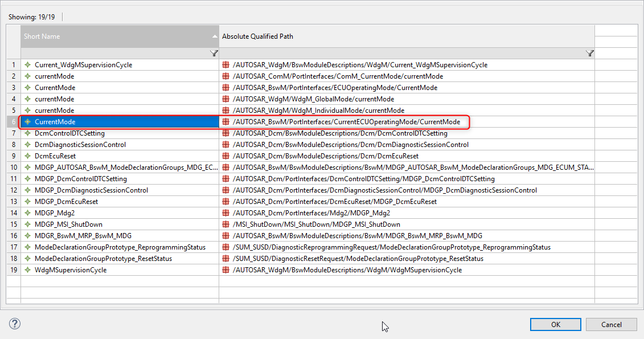Image resolution: width=644 pixels, height=339 pixels.
Task: Select DcmControlDTCSetting short name
Action: (69, 133)
